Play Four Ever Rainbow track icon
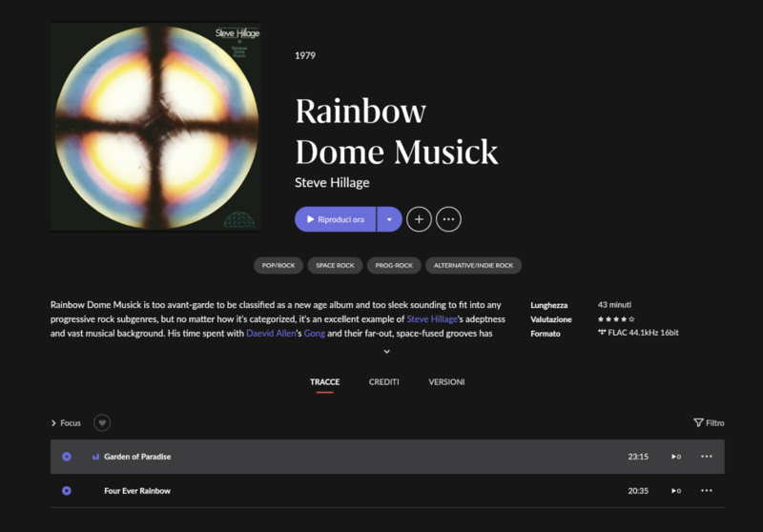The height and width of the screenshot is (532, 763). [67, 491]
